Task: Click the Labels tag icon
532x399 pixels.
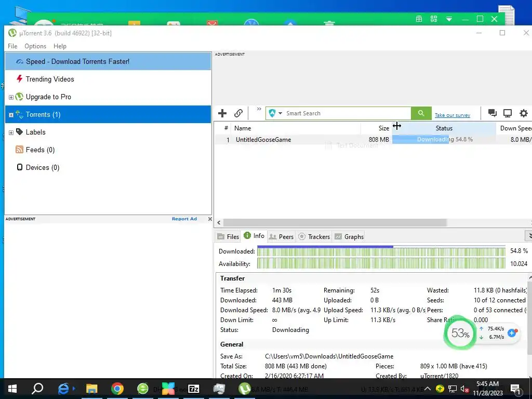Action: pos(19,131)
